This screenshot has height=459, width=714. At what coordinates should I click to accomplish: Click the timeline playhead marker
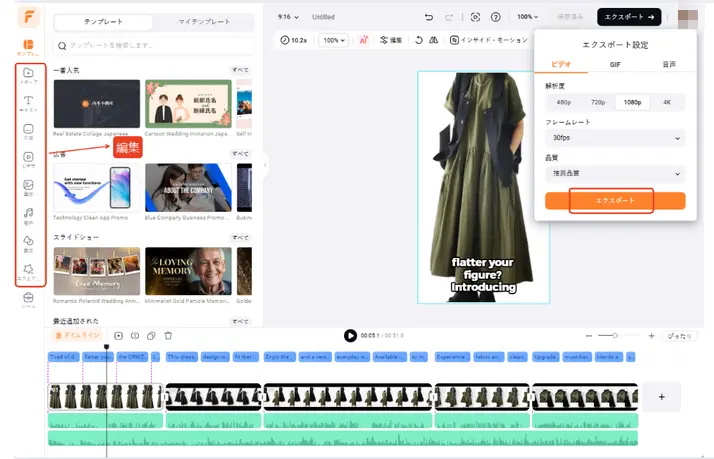[x=107, y=347]
